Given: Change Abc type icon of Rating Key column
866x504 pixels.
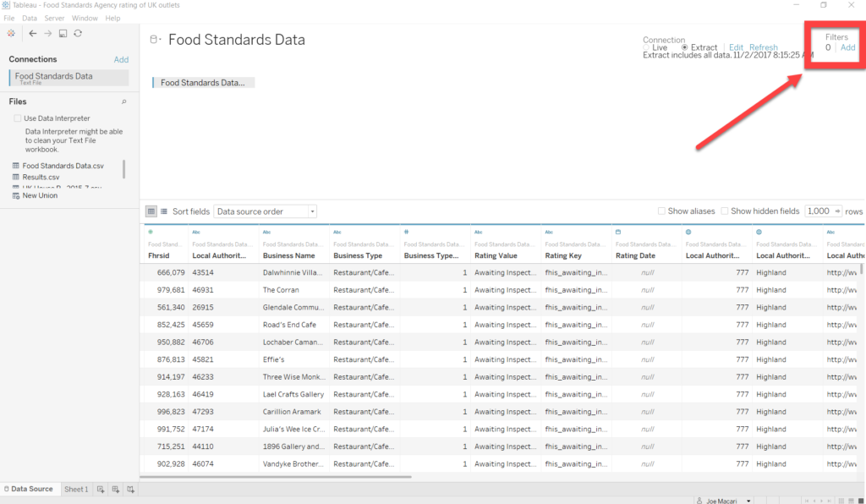Looking at the screenshot, I should [x=549, y=232].
